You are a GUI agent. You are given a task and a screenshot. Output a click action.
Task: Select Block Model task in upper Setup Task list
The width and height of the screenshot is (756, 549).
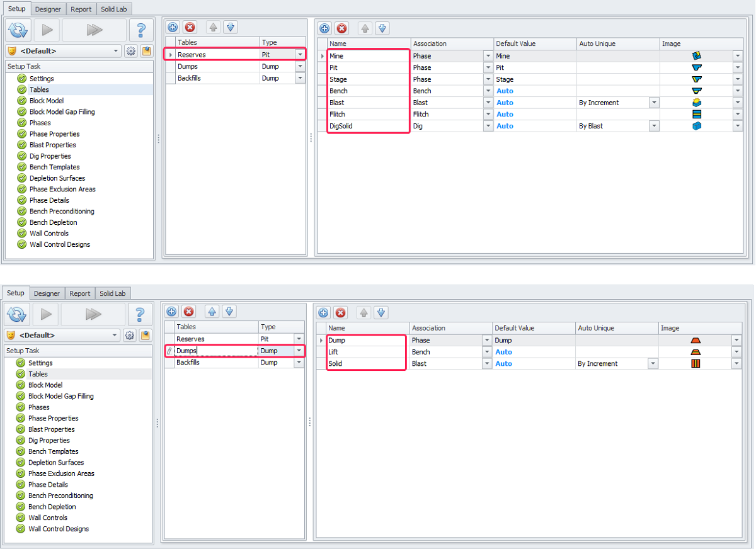47,101
